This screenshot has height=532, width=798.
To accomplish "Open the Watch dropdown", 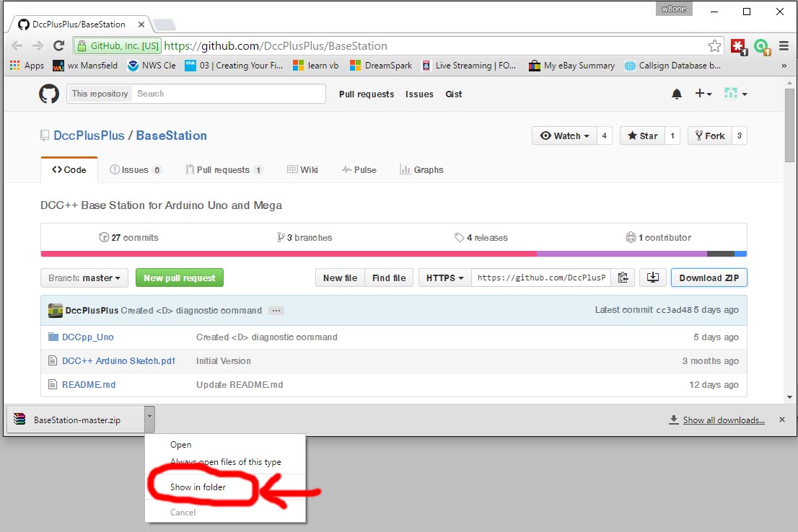I will [x=564, y=136].
